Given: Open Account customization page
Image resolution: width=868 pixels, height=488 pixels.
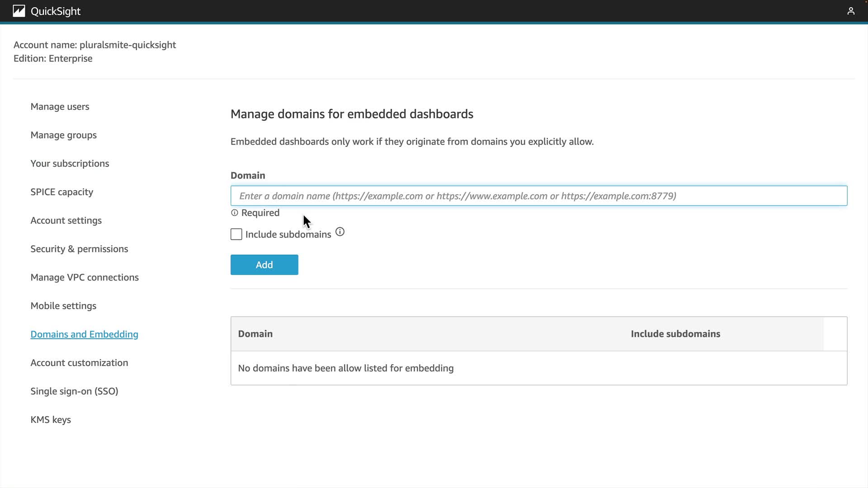Looking at the screenshot, I should coord(79,363).
